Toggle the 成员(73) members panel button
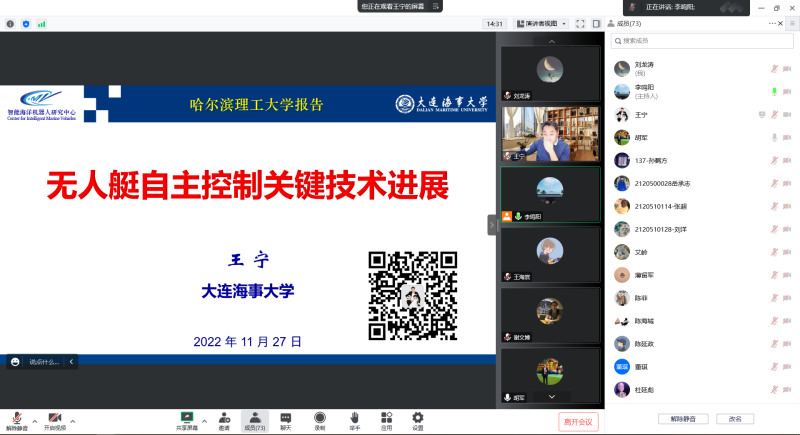The width and height of the screenshot is (800, 435). pyautogui.click(x=254, y=417)
